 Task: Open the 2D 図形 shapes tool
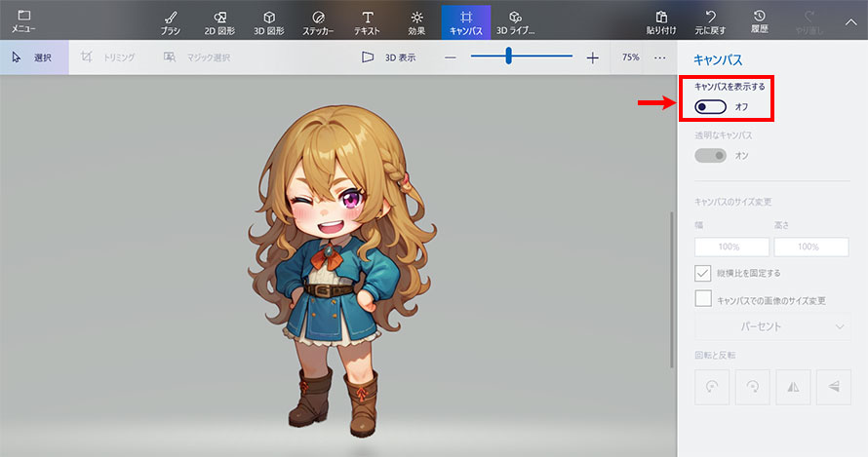(219, 22)
